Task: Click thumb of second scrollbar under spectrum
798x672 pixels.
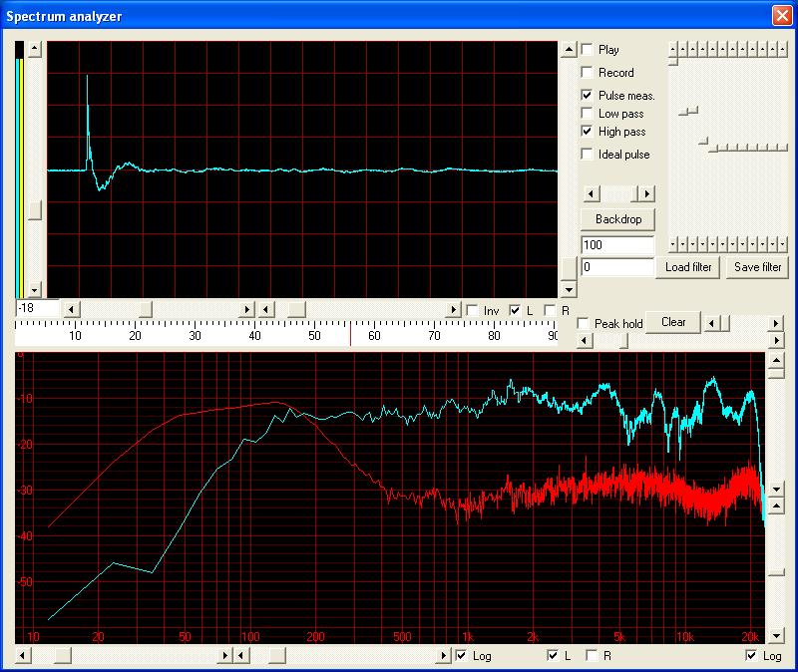Action: pos(277,656)
